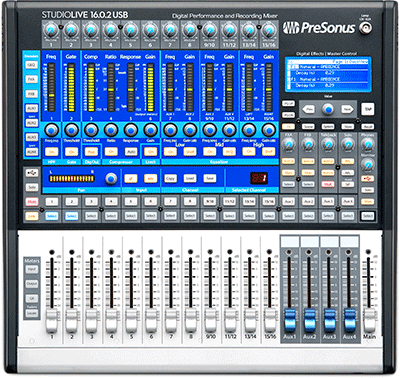Click the Faders Locate button
This screenshot has width=400, height=378.
point(32,313)
